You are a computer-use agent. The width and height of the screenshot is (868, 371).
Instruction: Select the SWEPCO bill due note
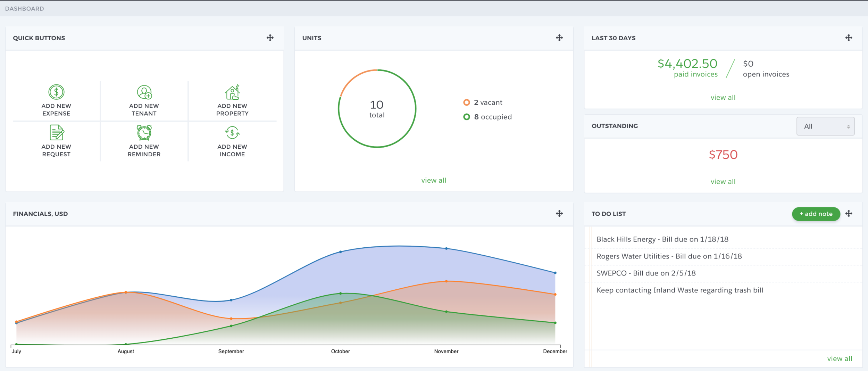[646, 273]
